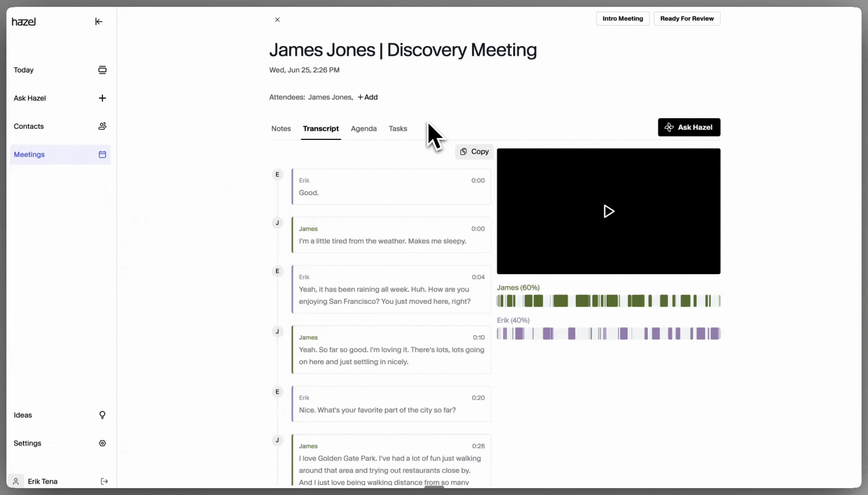The width and height of the screenshot is (868, 495).
Task: Click the meeting title 'James Jones | Discovery Meeting'
Action: click(403, 50)
